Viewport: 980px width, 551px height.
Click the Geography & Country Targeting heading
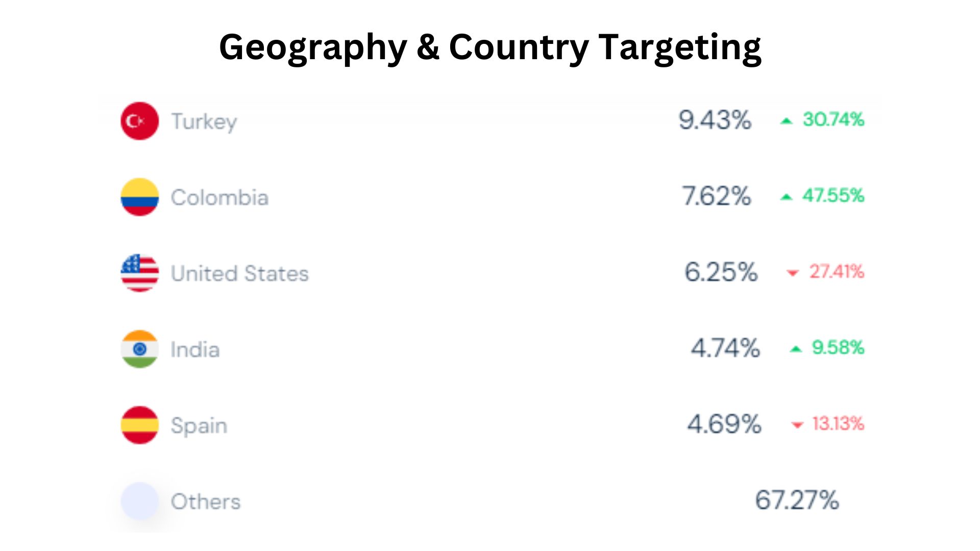tap(490, 48)
